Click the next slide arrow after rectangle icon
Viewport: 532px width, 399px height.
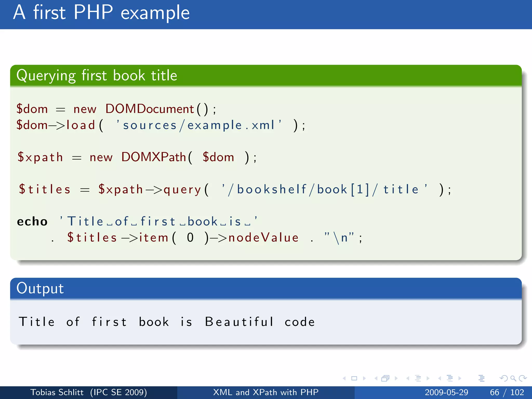364,378
